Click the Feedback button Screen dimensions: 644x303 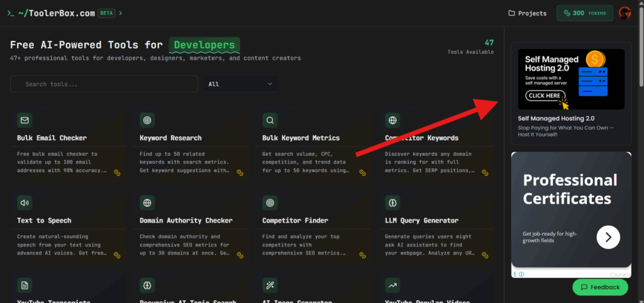[599, 287]
